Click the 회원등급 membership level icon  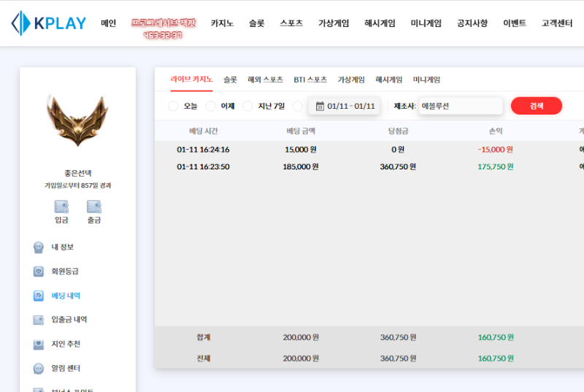[39, 271]
